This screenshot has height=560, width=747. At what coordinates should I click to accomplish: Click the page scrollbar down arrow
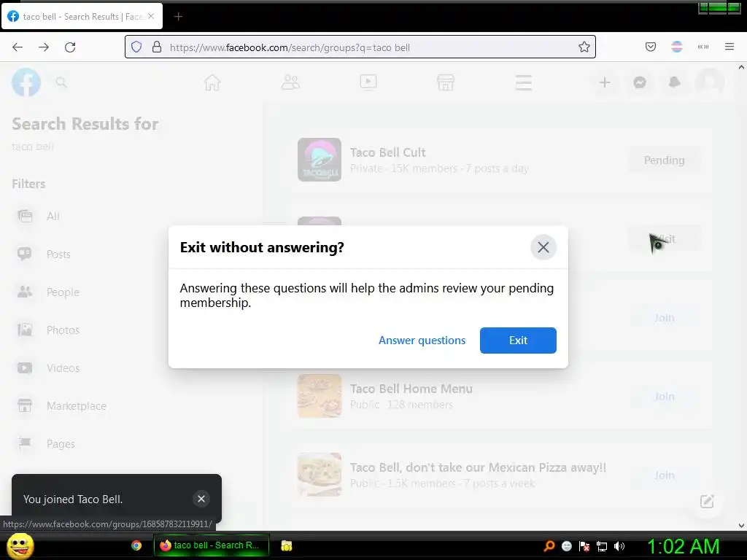741,526
